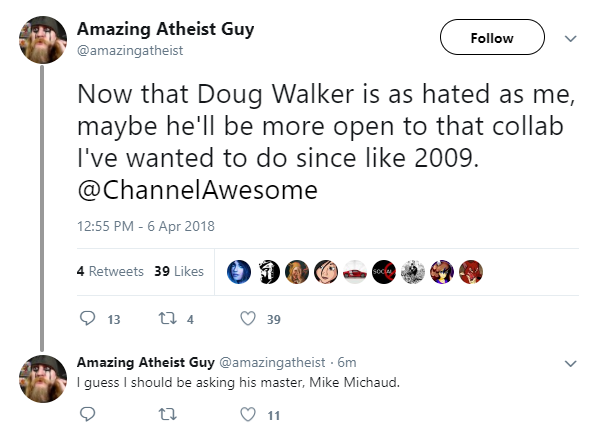Open the SOCIAL logo liker avatar
The image size is (609, 430).
[x=384, y=272]
